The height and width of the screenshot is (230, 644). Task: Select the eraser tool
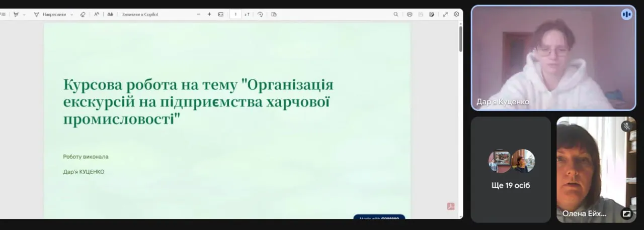pos(83,15)
